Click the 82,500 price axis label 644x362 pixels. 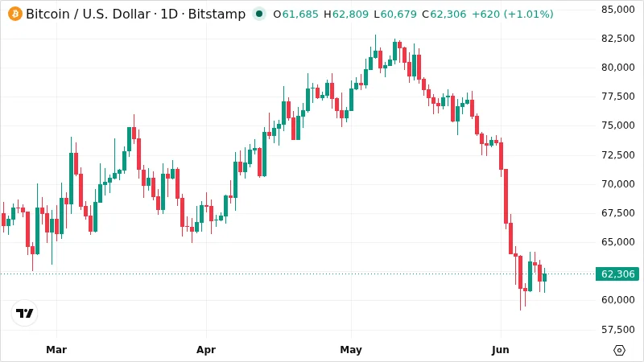tap(617, 39)
